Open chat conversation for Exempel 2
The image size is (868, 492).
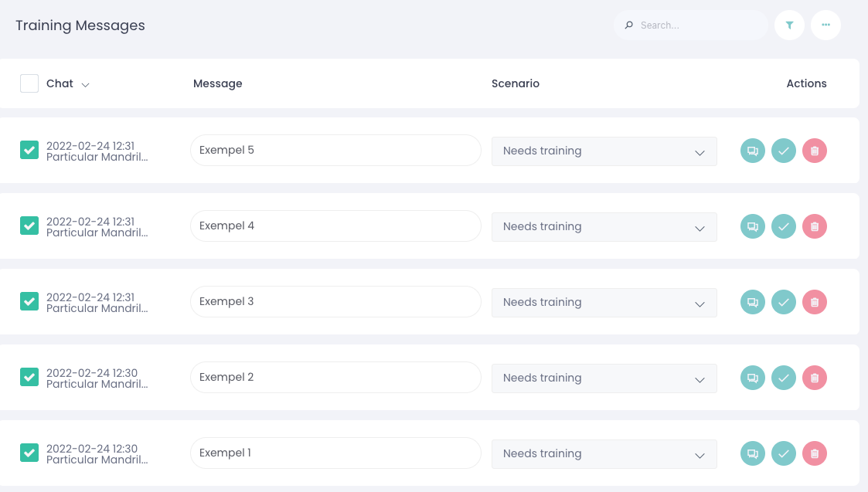753,378
